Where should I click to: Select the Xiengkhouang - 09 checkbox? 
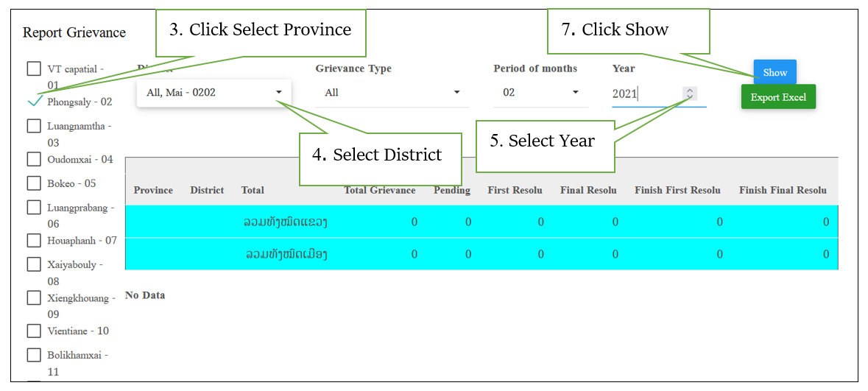click(34, 297)
